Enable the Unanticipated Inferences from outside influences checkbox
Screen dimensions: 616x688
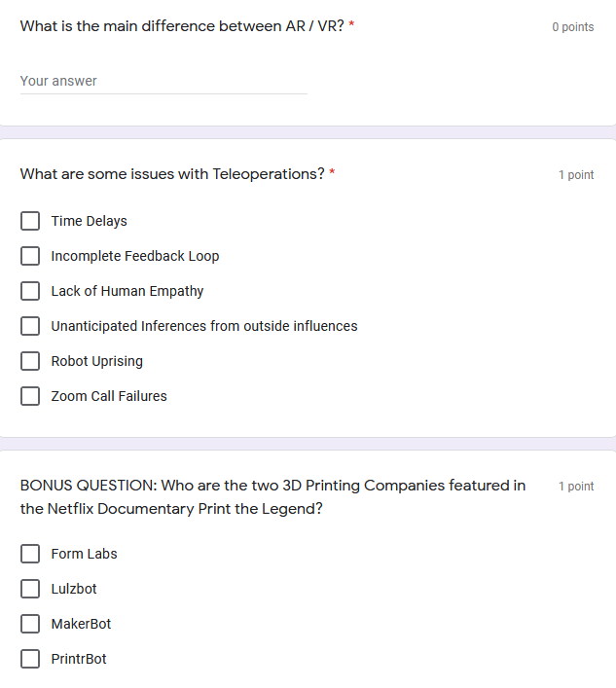(x=31, y=326)
